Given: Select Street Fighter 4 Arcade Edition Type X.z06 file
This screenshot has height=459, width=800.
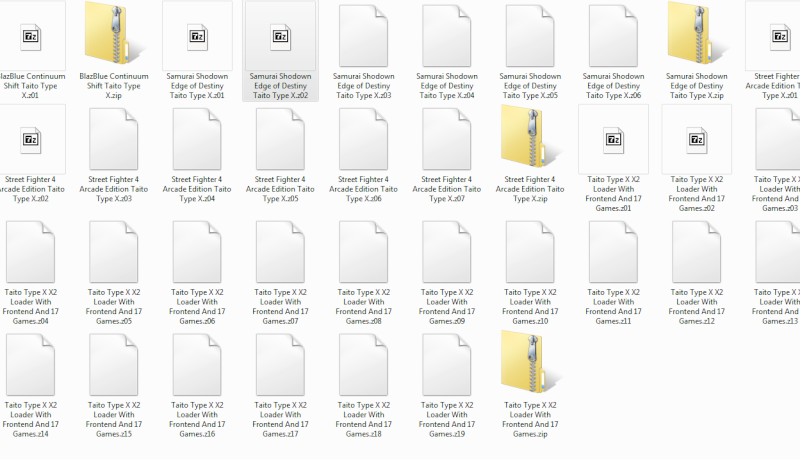Looking at the screenshot, I should pyautogui.click(x=363, y=139).
